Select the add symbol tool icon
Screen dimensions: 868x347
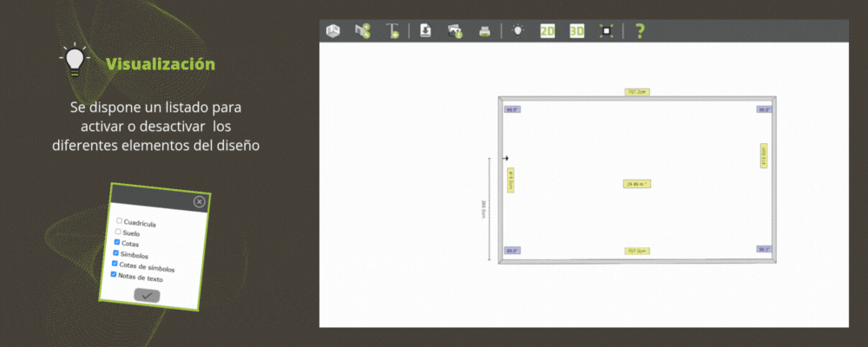tap(363, 31)
